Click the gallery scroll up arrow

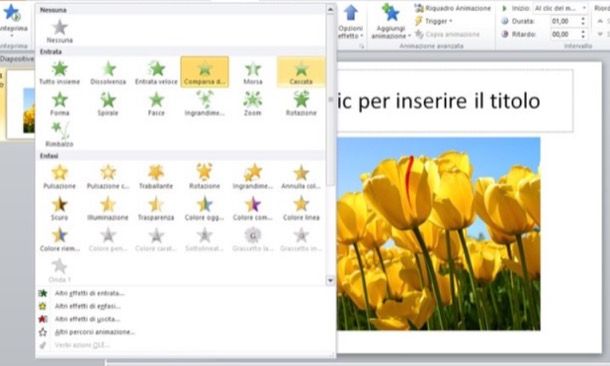click(x=330, y=9)
